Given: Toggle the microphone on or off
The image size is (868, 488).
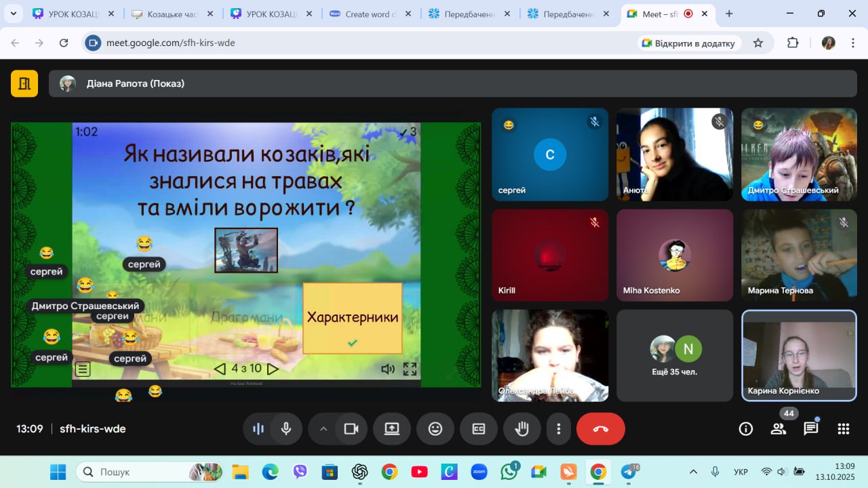Looking at the screenshot, I should [x=286, y=429].
